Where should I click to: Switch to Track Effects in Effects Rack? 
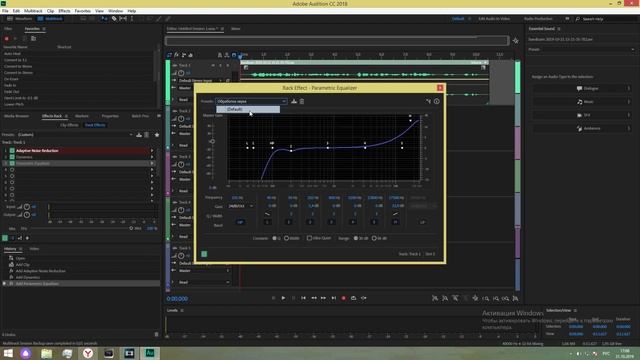[95, 125]
